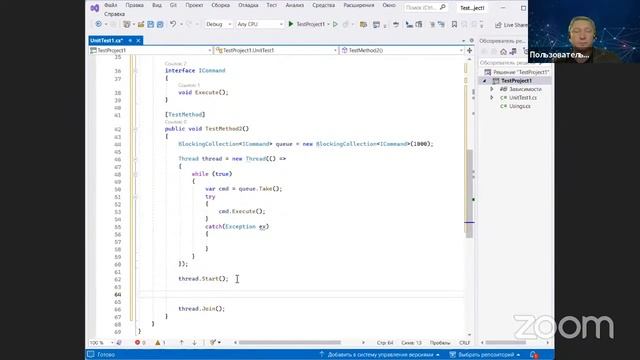Collapse the TestProject1 project node
Screen dimensions: 640x360
[x=485, y=81]
